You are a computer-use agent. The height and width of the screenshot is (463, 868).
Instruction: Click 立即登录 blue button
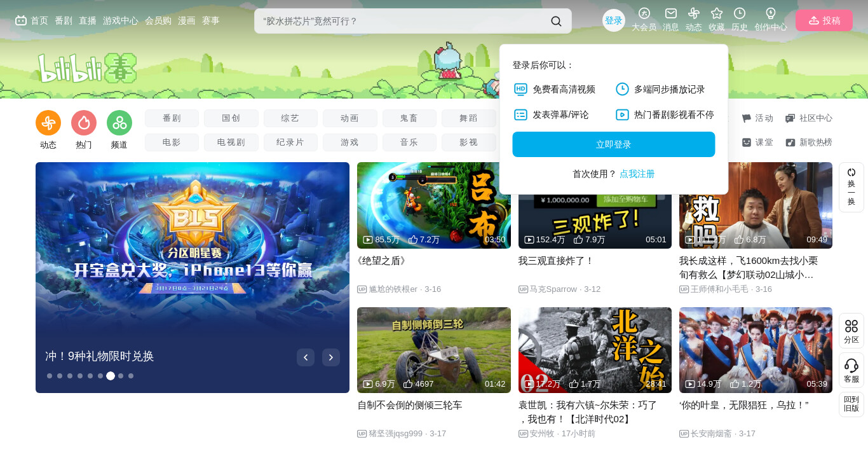[x=614, y=144]
